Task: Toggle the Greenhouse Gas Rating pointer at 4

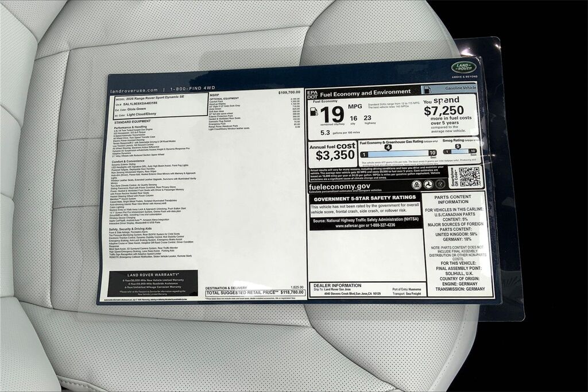Action: pos(388,147)
